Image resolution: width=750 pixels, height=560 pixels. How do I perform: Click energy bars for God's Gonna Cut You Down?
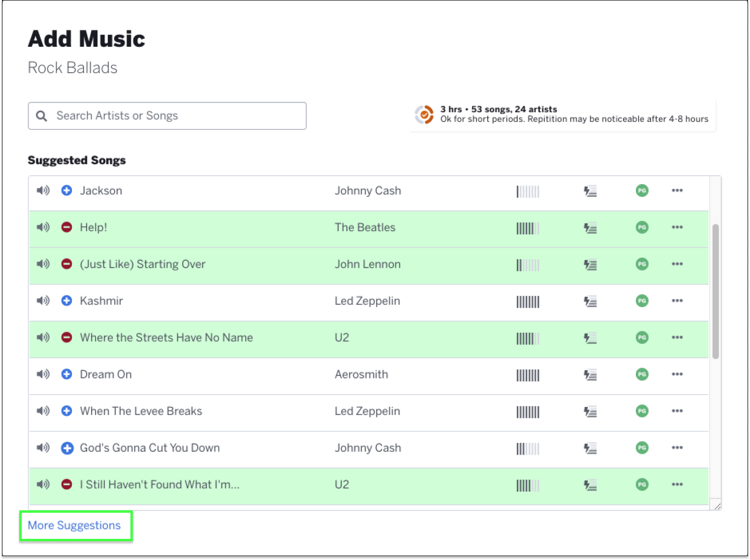tap(528, 449)
